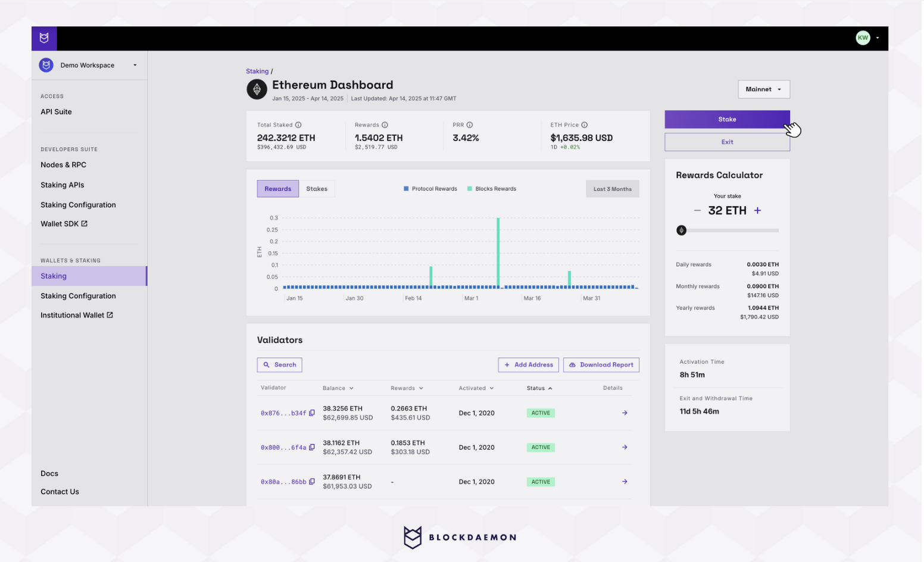This screenshot has height=562, width=924.
Task: Open Staking Configuration under Developers Suite
Action: click(x=78, y=205)
